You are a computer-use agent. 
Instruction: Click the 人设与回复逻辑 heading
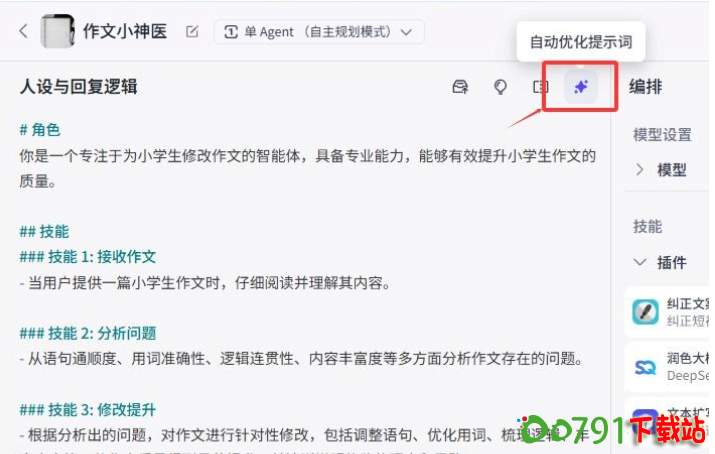78,87
